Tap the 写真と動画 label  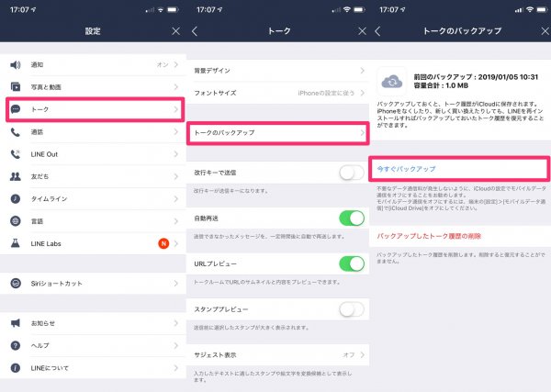46,87
